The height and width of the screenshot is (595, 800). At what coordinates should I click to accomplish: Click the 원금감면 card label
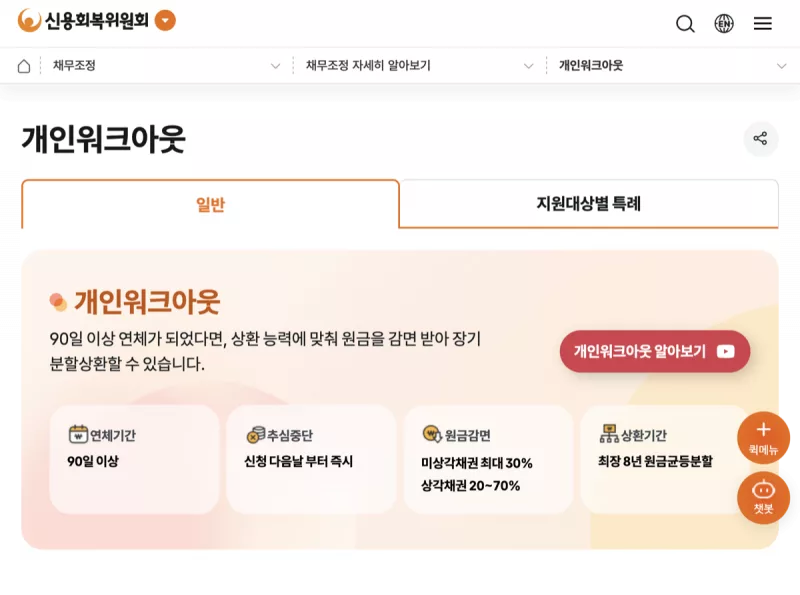(x=467, y=435)
